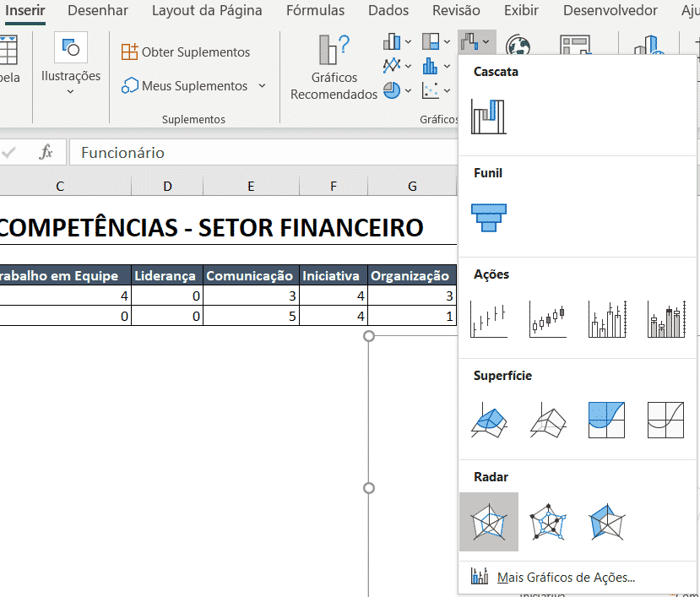Click the Ilustrações shapes icon
Viewport: 700px width, 597px height.
coord(71,47)
